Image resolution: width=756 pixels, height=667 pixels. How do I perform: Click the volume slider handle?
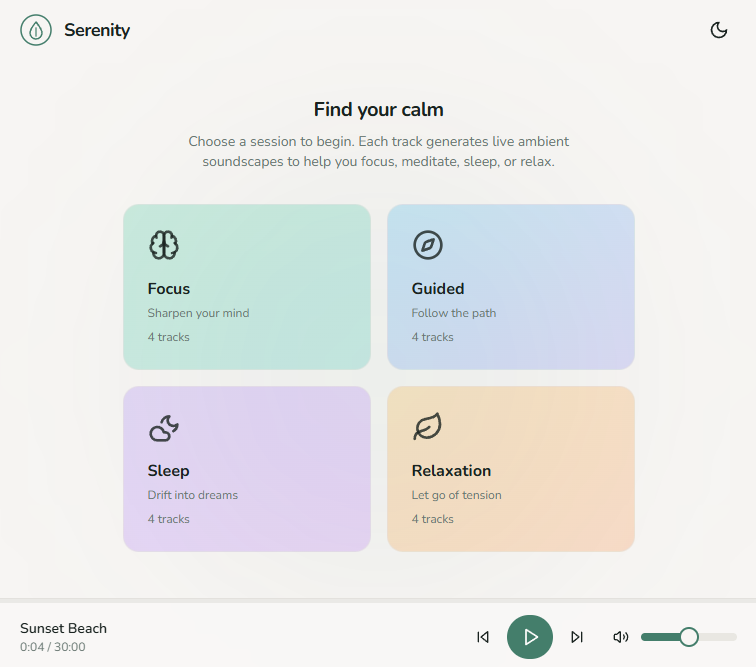coord(689,637)
